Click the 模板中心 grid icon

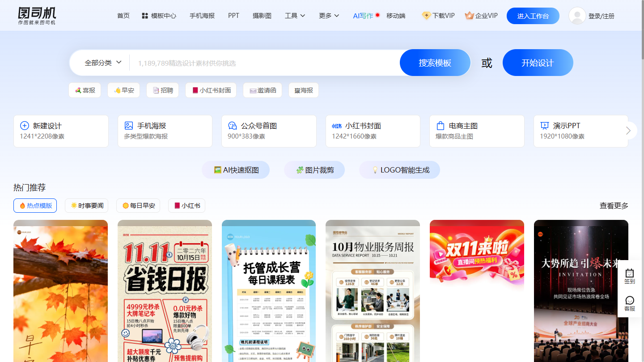pyautogui.click(x=145, y=16)
